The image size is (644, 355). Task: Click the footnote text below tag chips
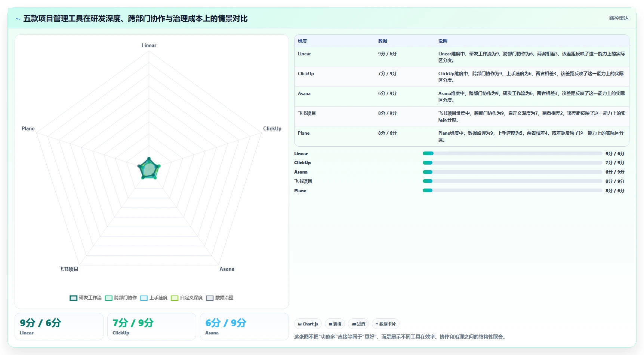(401, 337)
